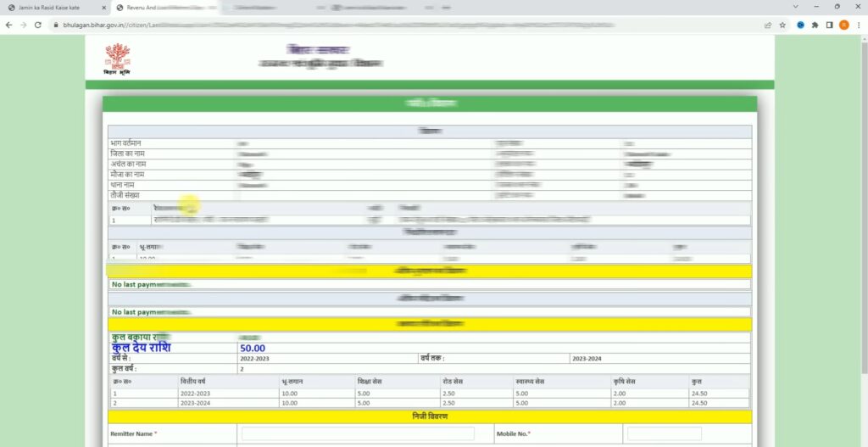Open the browser side panel
The height and width of the screenshot is (447, 868).
pos(829,25)
